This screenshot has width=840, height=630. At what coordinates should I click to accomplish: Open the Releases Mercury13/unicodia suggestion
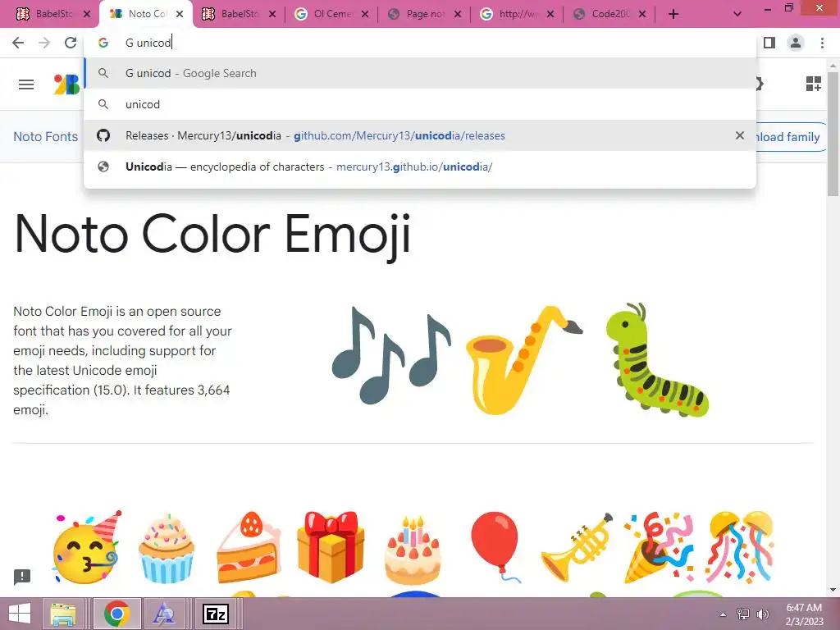point(420,135)
